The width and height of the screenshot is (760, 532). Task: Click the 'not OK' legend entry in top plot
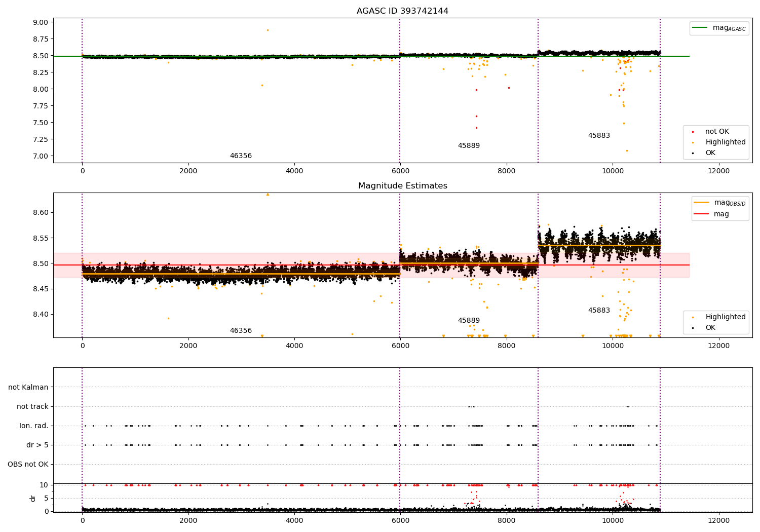click(x=716, y=132)
